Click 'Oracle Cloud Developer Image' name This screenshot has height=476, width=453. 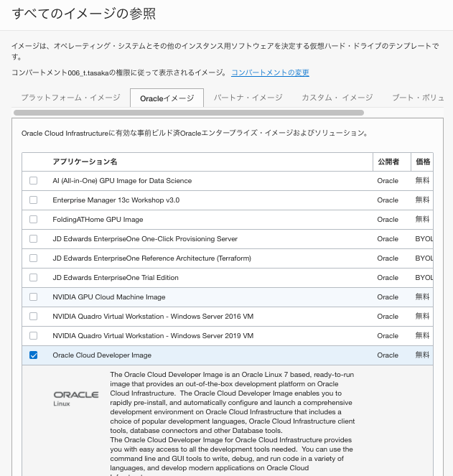102,355
